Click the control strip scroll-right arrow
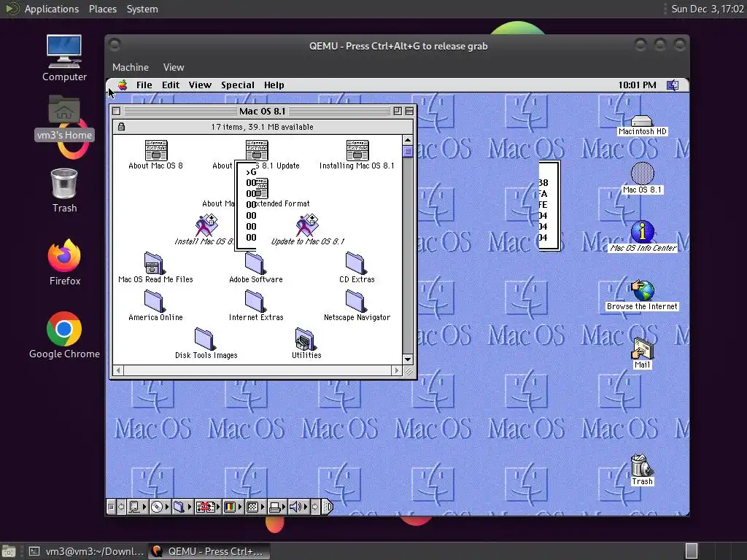Image resolution: width=747 pixels, height=560 pixels. 315,507
